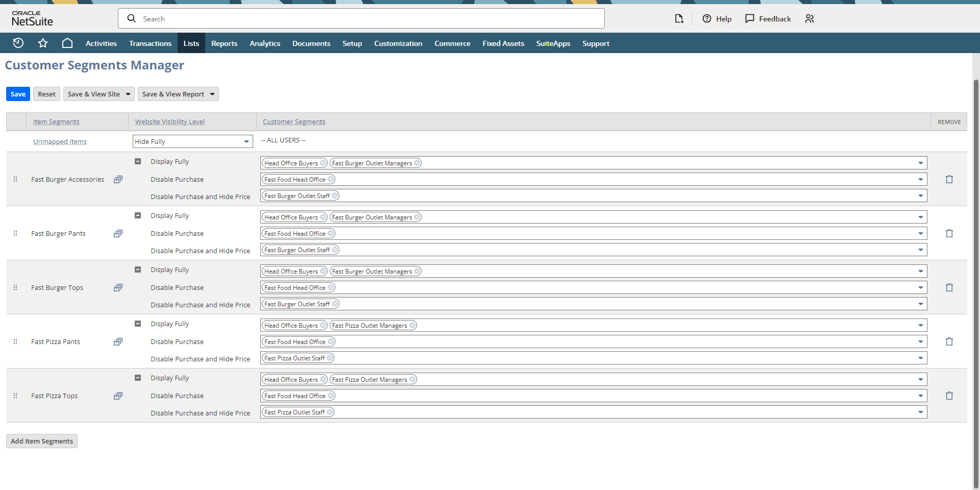Open Fast Burger Pants in new window
The height and width of the screenshot is (490, 980).
point(118,233)
